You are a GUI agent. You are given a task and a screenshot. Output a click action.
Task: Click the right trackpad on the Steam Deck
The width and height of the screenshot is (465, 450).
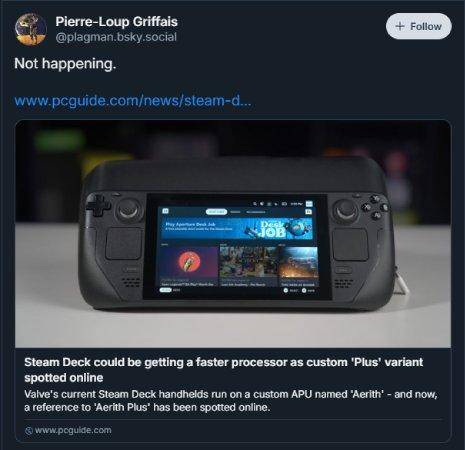coord(351,244)
